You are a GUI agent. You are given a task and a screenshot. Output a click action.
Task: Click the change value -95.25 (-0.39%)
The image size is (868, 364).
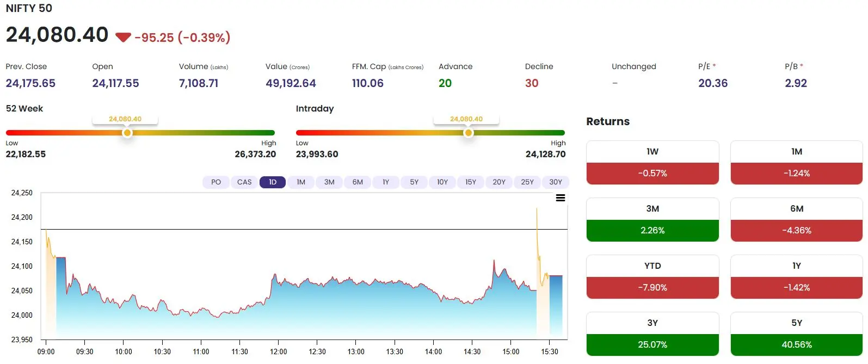pos(182,38)
